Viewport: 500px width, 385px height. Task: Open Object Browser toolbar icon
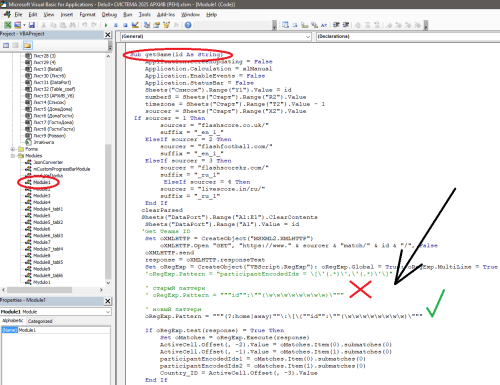[166, 25]
